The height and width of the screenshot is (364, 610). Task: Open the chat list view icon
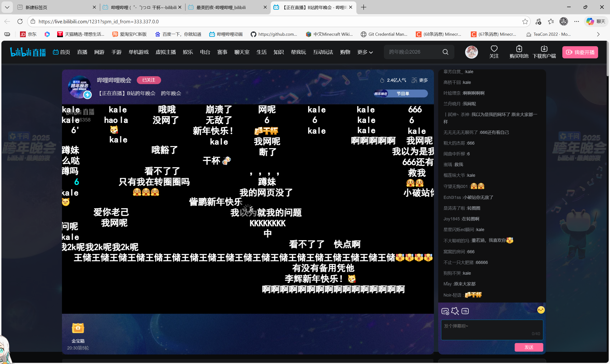[465, 311]
